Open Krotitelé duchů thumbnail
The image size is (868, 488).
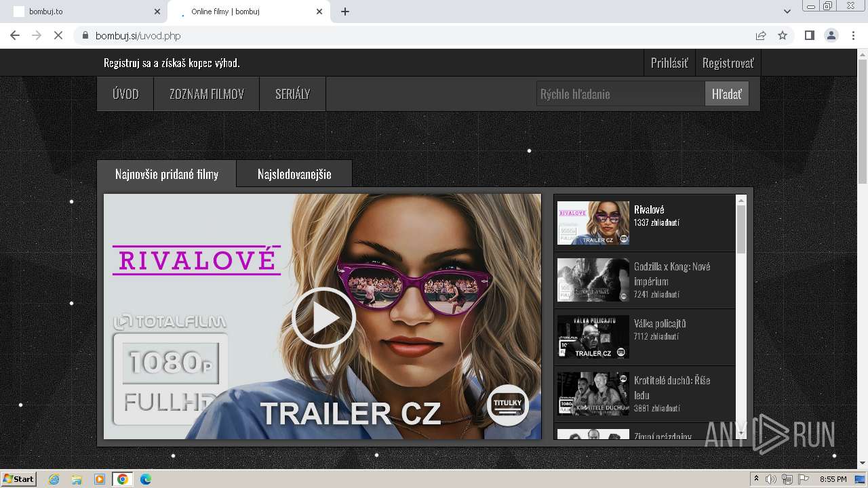point(593,394)
